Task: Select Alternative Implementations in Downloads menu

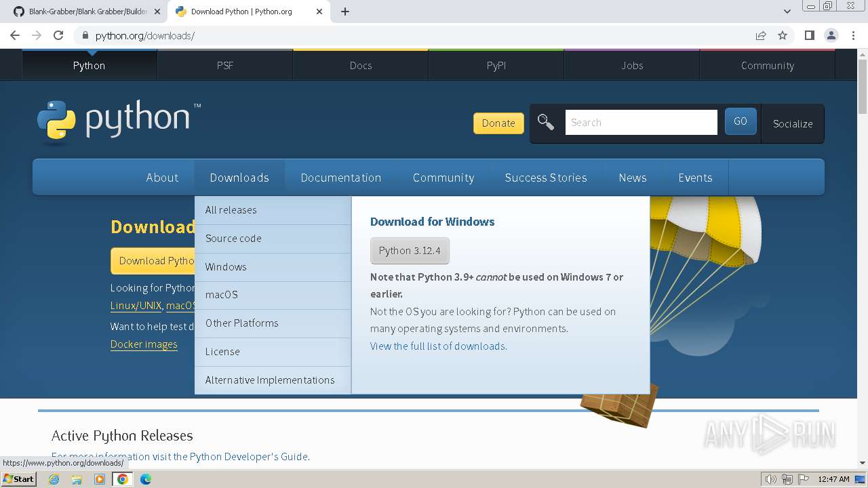Action: 273,380
